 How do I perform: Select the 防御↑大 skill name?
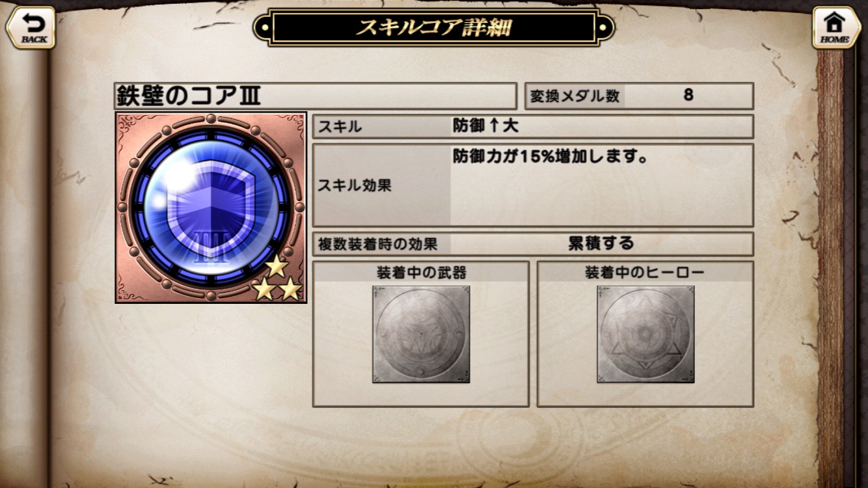(485, 126)
